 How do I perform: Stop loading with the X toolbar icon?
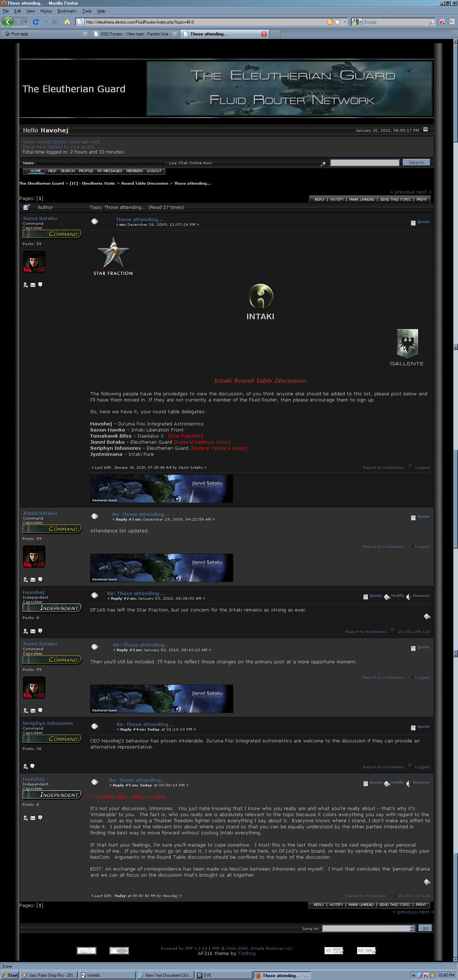(54, 22)
